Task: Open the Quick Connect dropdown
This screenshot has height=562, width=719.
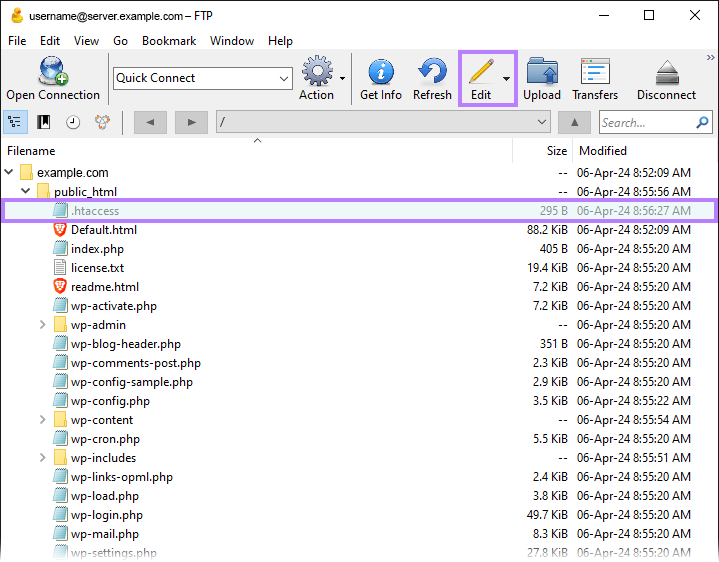Action: click(283, 78)
